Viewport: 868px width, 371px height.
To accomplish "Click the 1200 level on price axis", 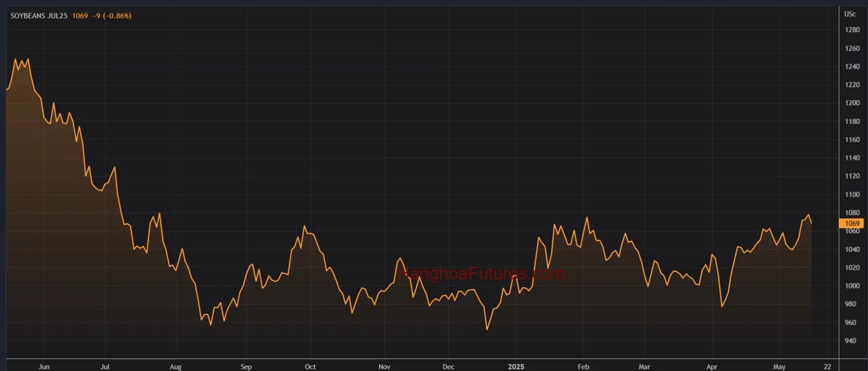I will coord(852,103).
